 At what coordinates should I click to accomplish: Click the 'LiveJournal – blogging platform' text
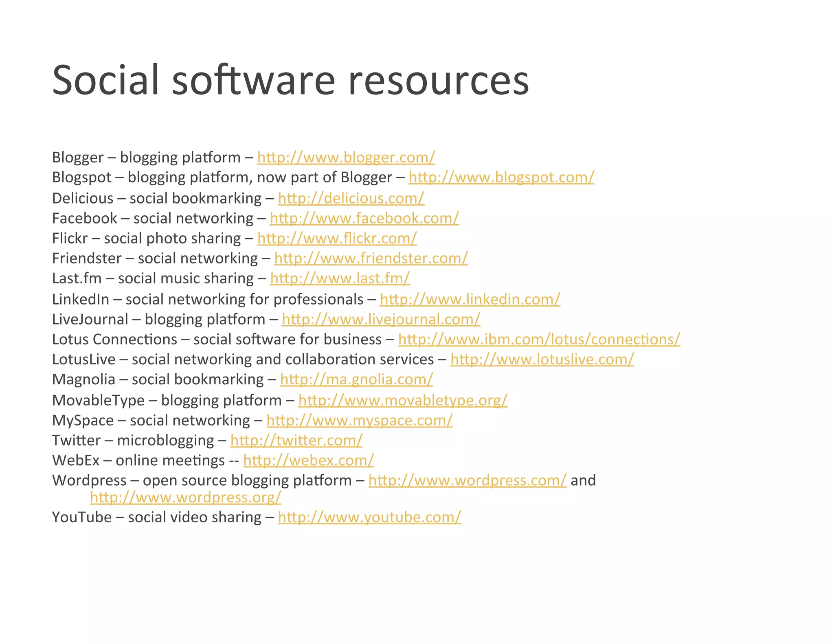(x=159, y=320)
